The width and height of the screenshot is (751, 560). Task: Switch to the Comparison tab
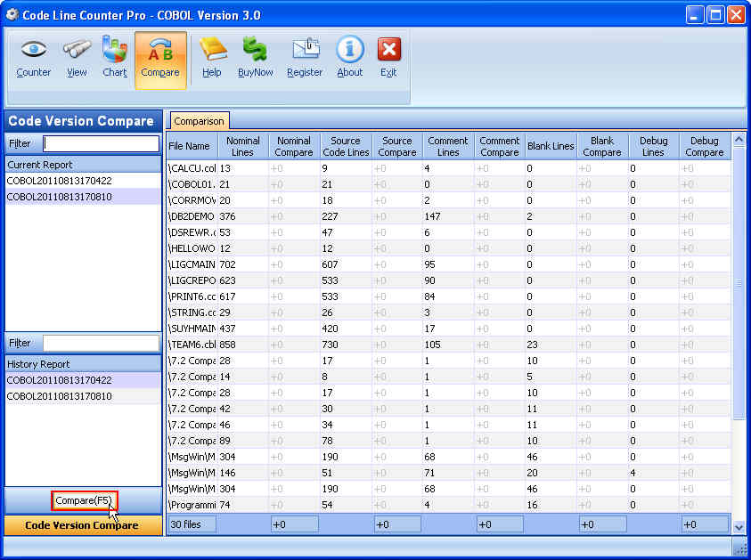pos(200,121)
